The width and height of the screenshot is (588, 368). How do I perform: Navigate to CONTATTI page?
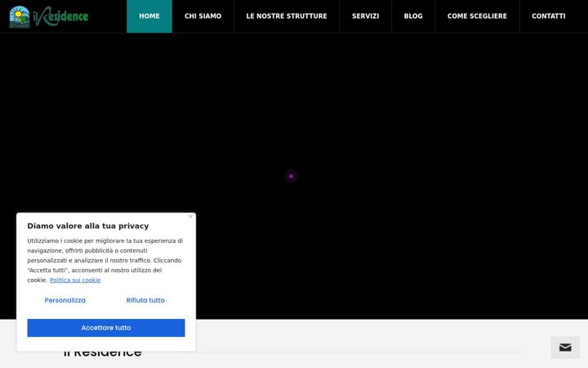pyautogui.click(x=549, y=16)
